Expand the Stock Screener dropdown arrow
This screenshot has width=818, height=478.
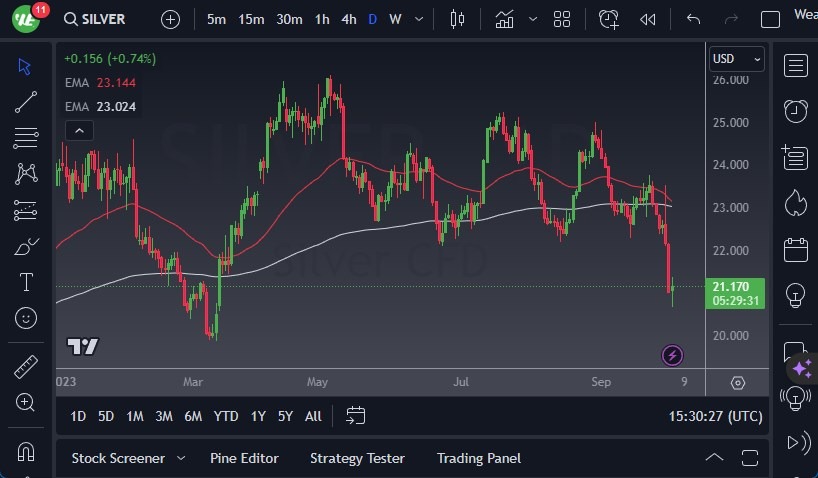tap(181, 458)
